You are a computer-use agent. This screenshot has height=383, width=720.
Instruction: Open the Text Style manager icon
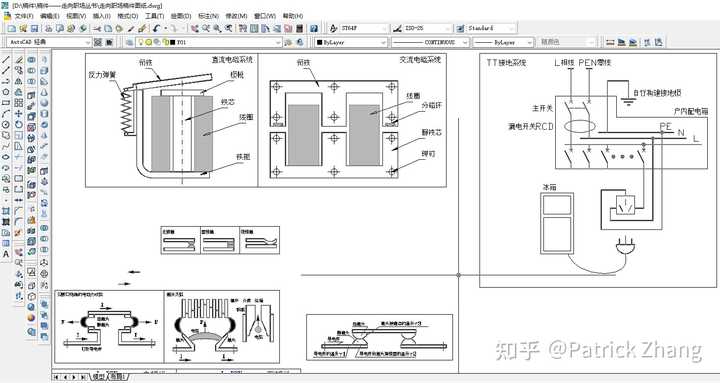coord(333,28)
